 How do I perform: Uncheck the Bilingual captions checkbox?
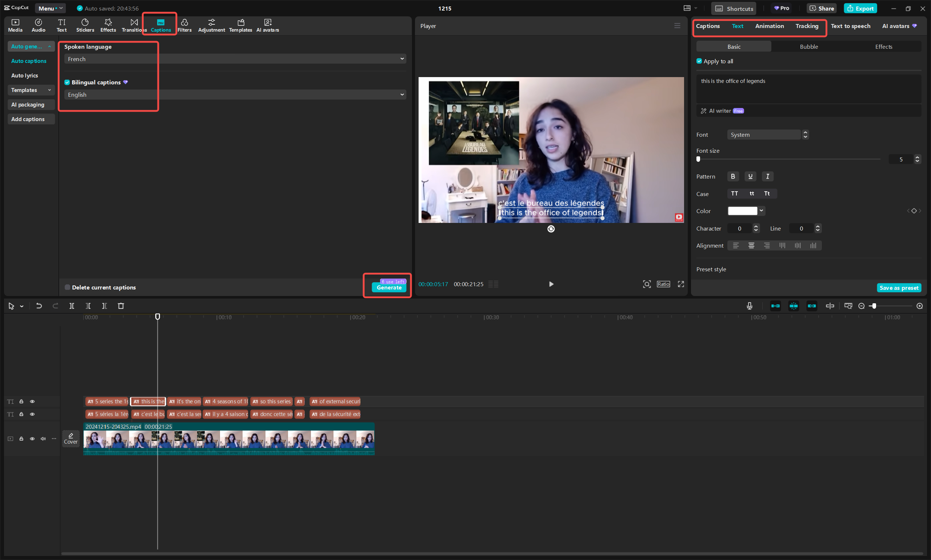67,82
